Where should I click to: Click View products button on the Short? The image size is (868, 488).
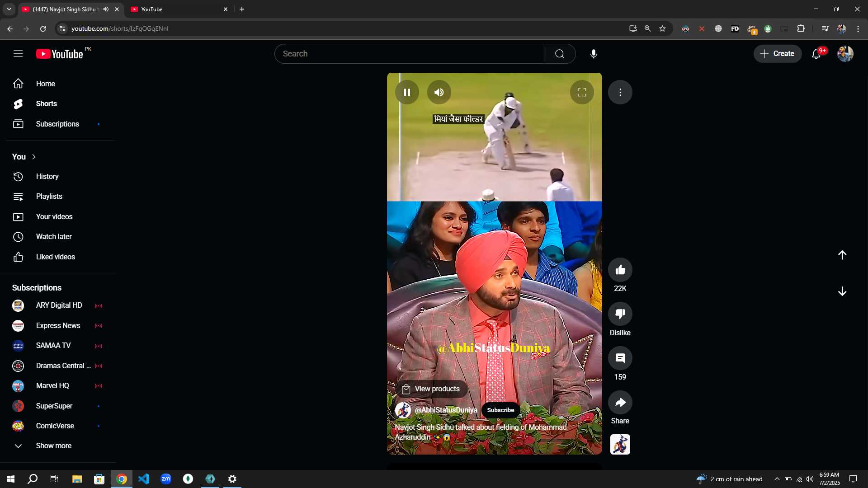[431, 389]
